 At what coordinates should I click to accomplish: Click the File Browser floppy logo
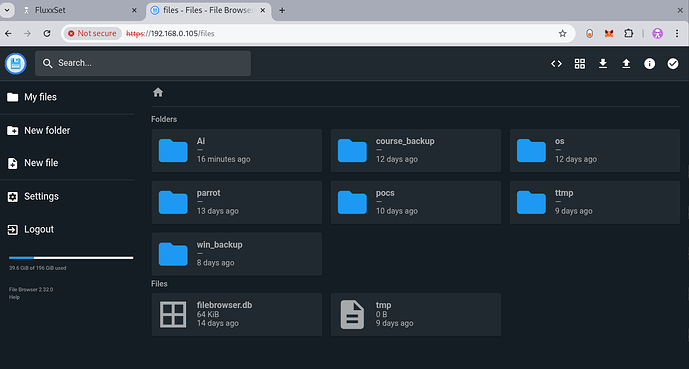[16, 64]
